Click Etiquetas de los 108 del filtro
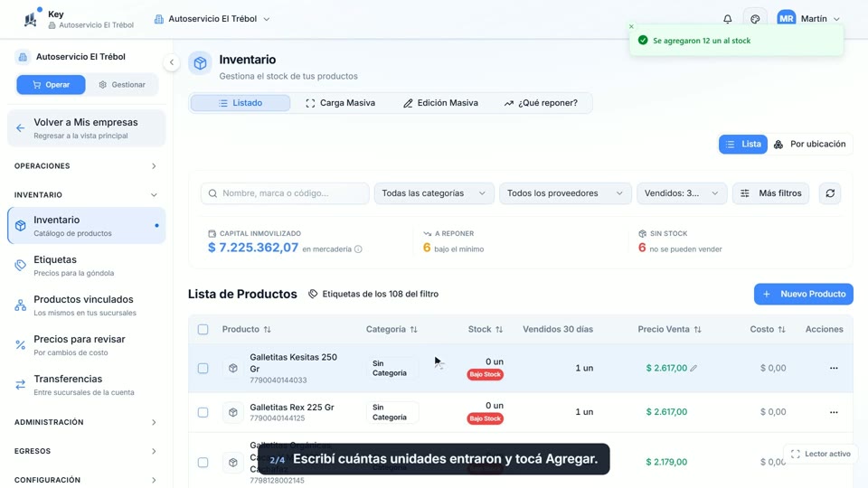The width and height of the screenshot is (868, 488). (x=373, y=294)
